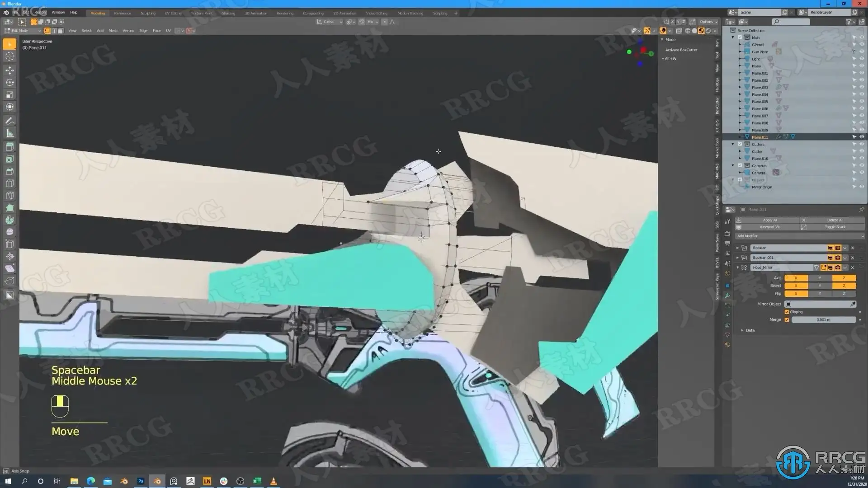Open the Modifier properties wrench tab
The image size is (868, 488).
coord(727,296)
